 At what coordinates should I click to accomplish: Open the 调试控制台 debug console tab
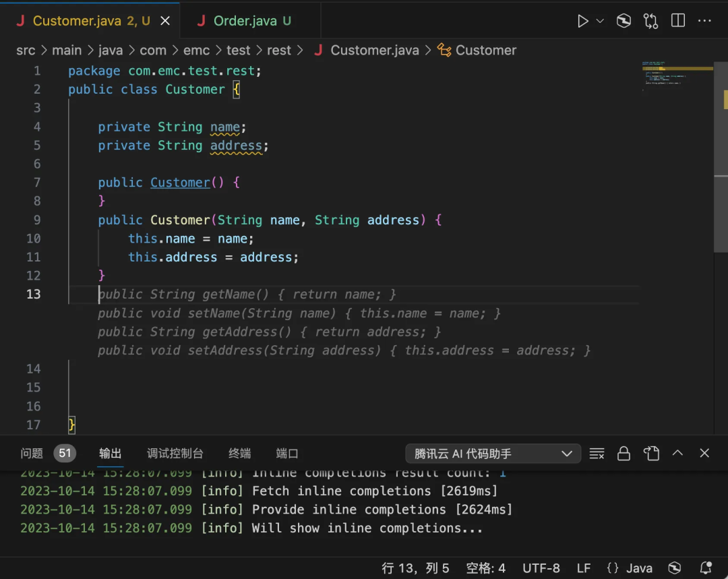point(175,453)
